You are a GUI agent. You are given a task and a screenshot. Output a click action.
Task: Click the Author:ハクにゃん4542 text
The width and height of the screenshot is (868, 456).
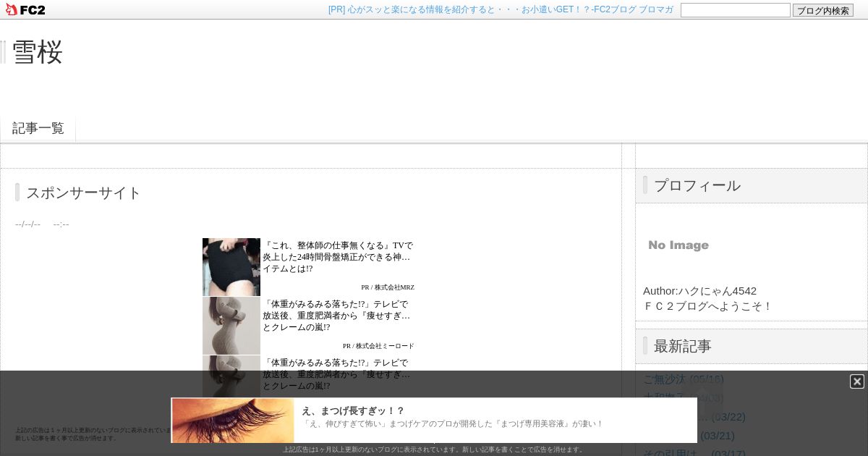700,291
